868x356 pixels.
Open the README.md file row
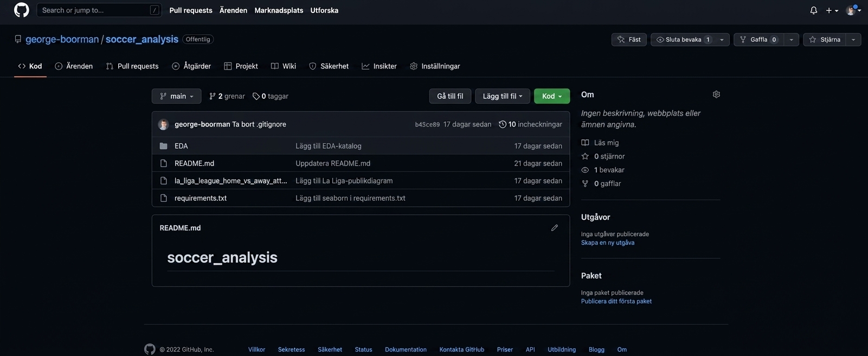pos(194,163)
